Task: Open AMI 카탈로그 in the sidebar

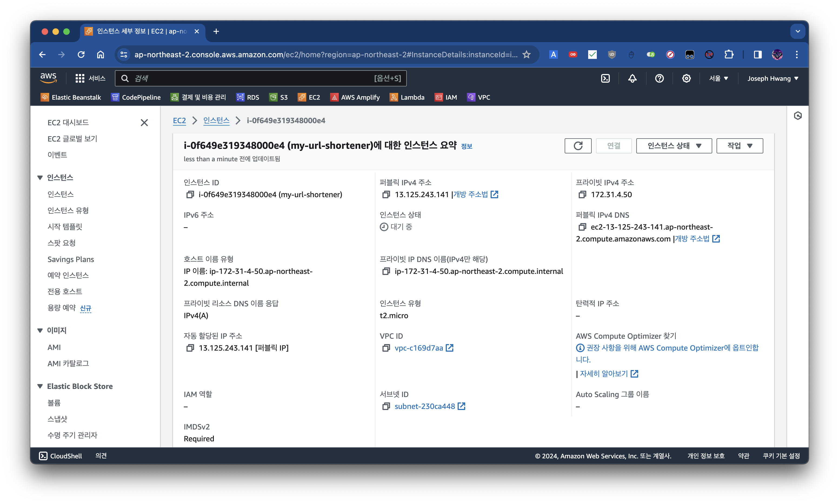Action: pos(68,363)
